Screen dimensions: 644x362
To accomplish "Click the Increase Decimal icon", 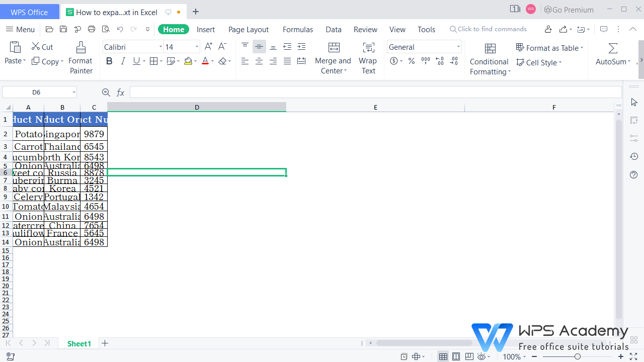I will (x=439, y=61).
